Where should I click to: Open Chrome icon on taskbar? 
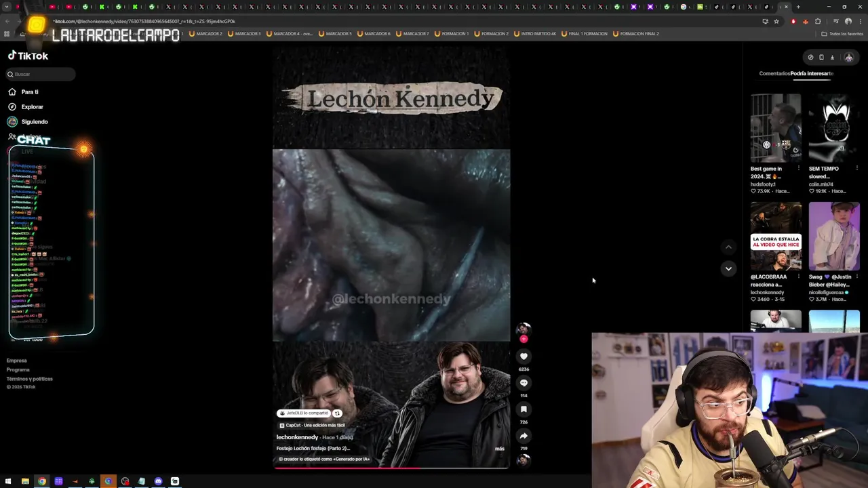tap(42, 481)
